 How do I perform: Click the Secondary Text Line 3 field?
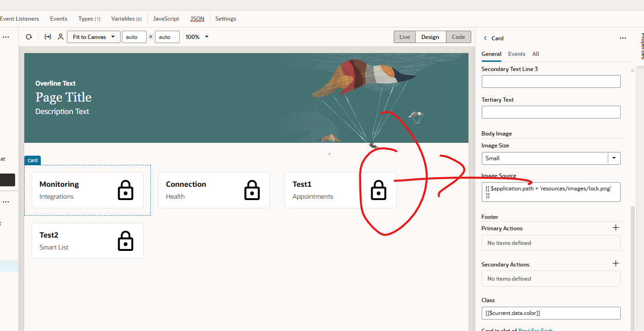(551, 81)
